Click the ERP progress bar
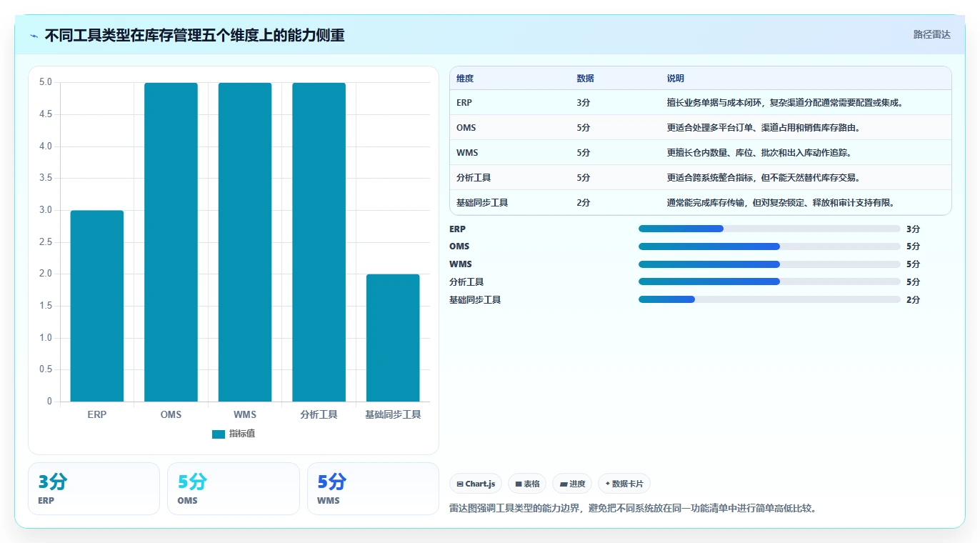 pyautogui.click(x=769, y=229)
